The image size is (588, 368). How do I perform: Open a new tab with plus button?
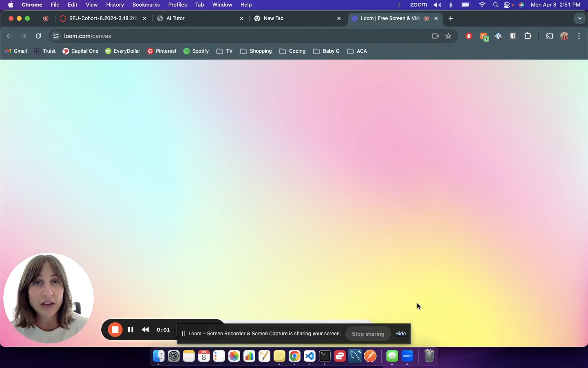451,18
